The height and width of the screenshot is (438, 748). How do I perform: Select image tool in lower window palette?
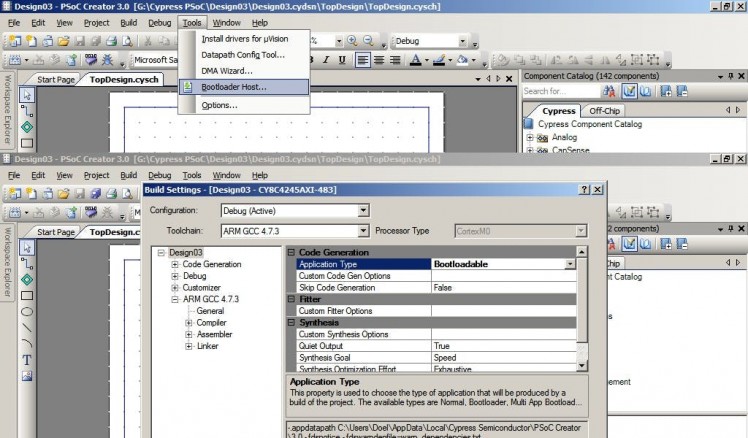[x=27, y=376]
